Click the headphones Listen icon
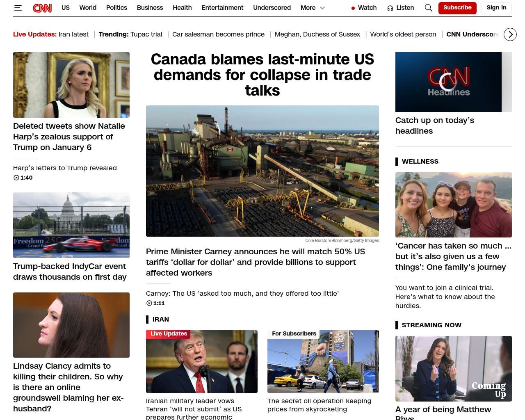This screenshot has height=420, width=525. coord(390,8)
